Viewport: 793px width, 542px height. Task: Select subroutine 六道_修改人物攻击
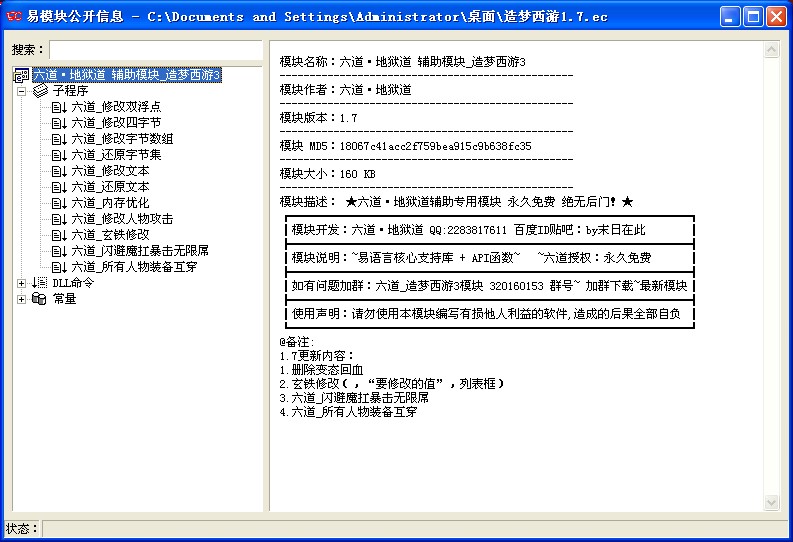(122, 219)
